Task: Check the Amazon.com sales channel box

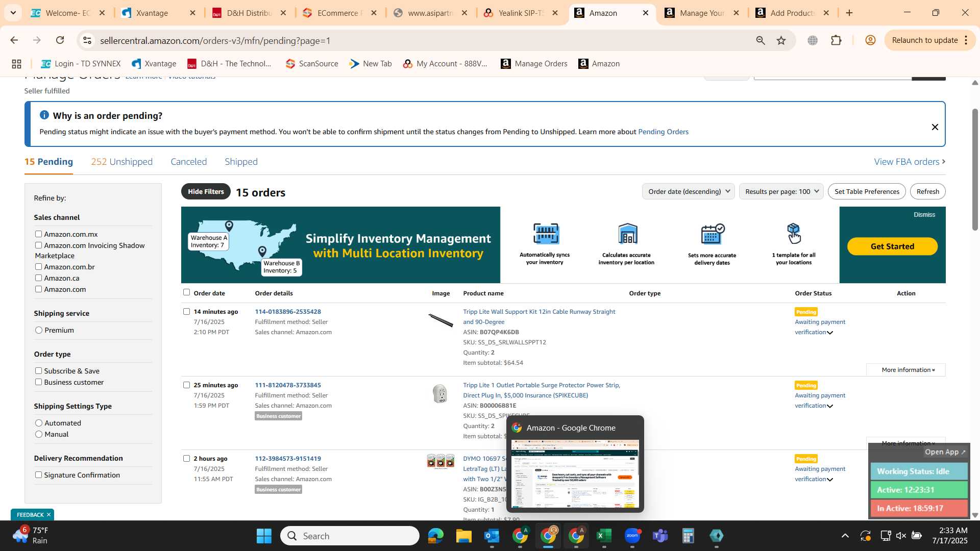Action: (38, 289)
